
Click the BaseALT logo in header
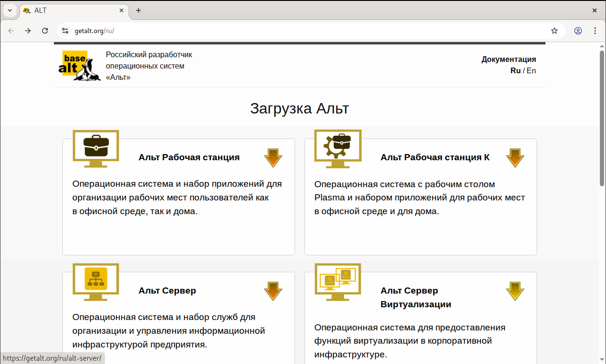[x=79, y=66]
